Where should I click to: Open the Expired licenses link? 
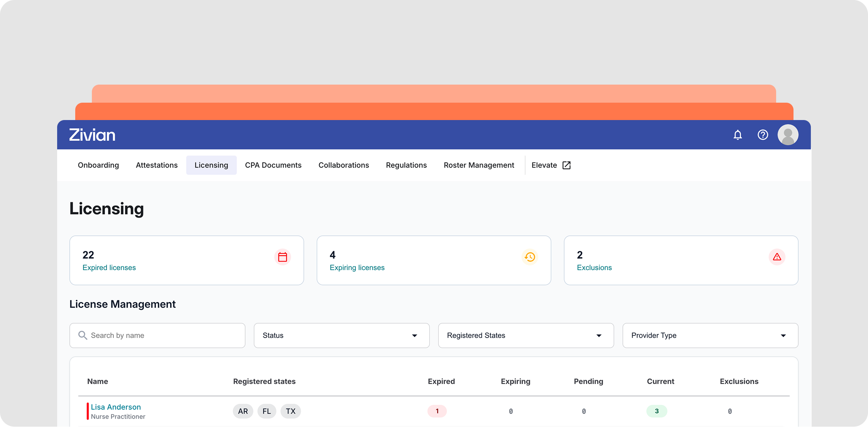click(x=109, y=268)
